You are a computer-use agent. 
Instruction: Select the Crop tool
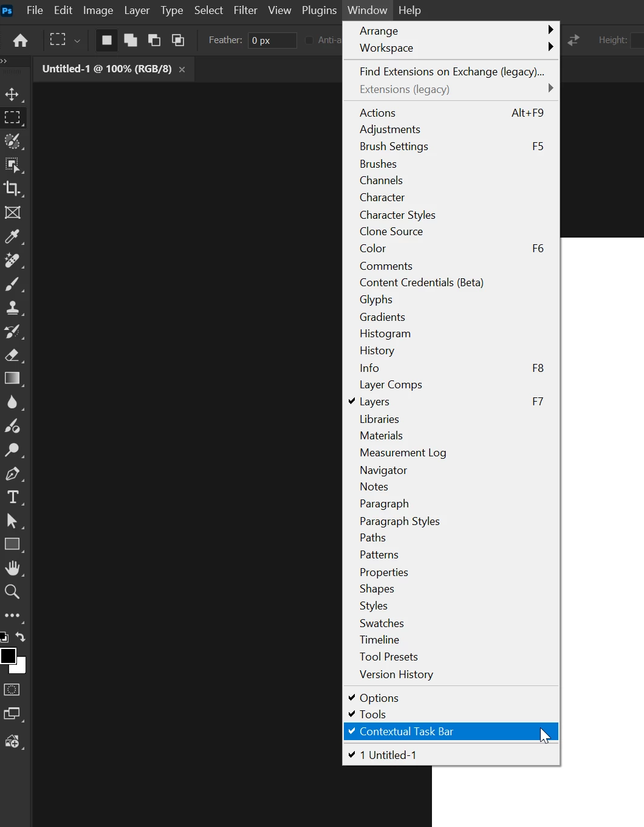click(x=12, y=188)
